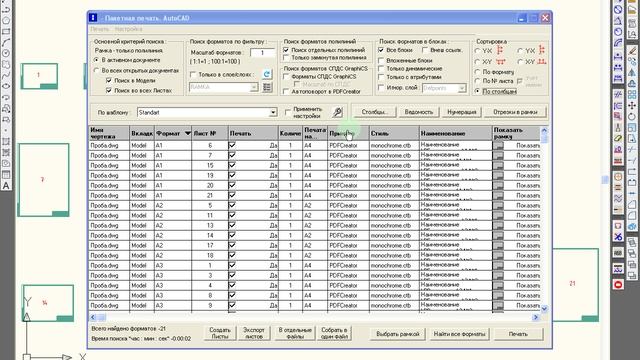Select the Rectangle tool in left toolbar
The image size is (640, 360).
coord(6,31)
